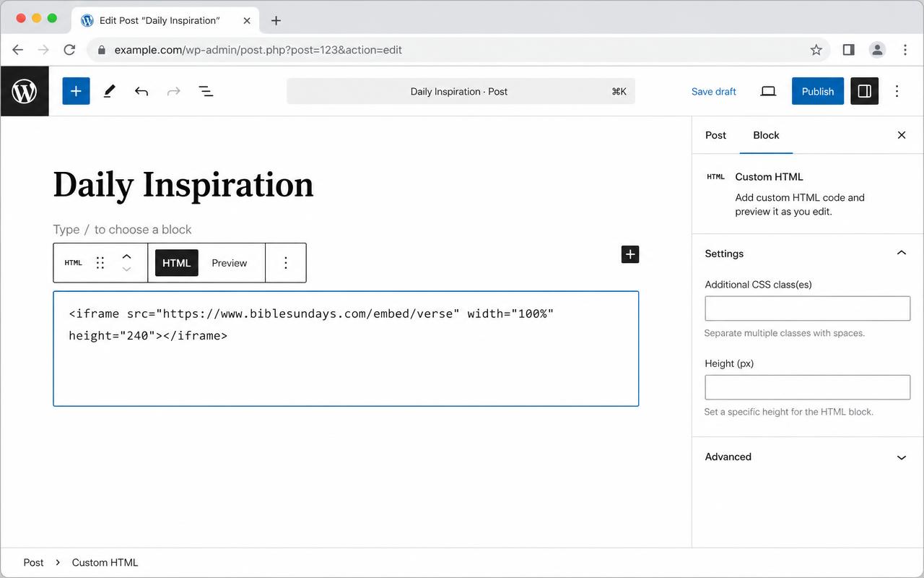Viewport: 924px width, 578px height.
Task: Toggle the settings sidebar panel icon
Action: [x=864, y=91]
